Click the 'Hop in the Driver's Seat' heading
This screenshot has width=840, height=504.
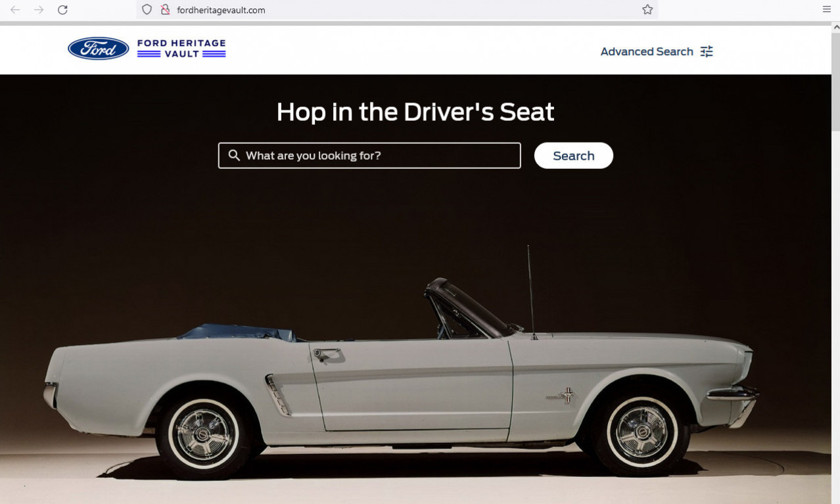(415, 112)
